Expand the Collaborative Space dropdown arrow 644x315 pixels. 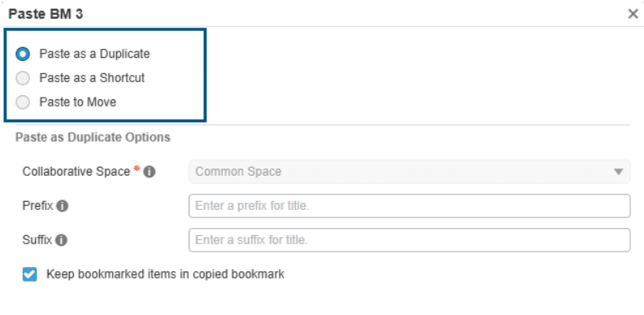click(x=619, y=172)
